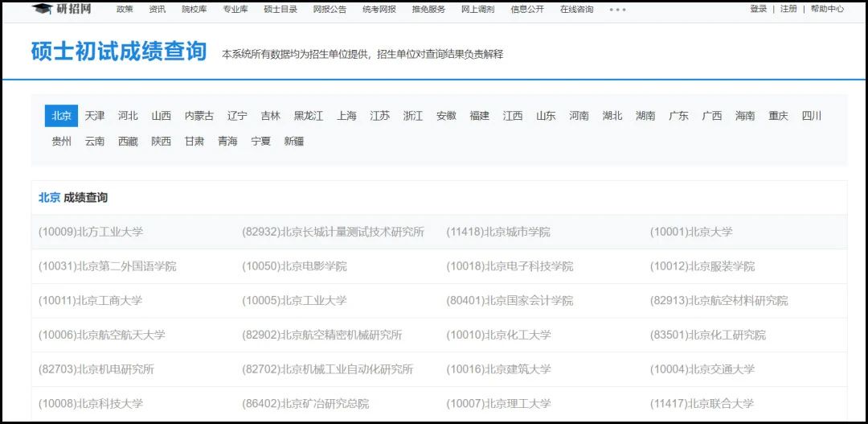This screenshot has width=868, height=424.
Task: Open (10004)北京交通大学 score query
Action: tap(702, 369)
